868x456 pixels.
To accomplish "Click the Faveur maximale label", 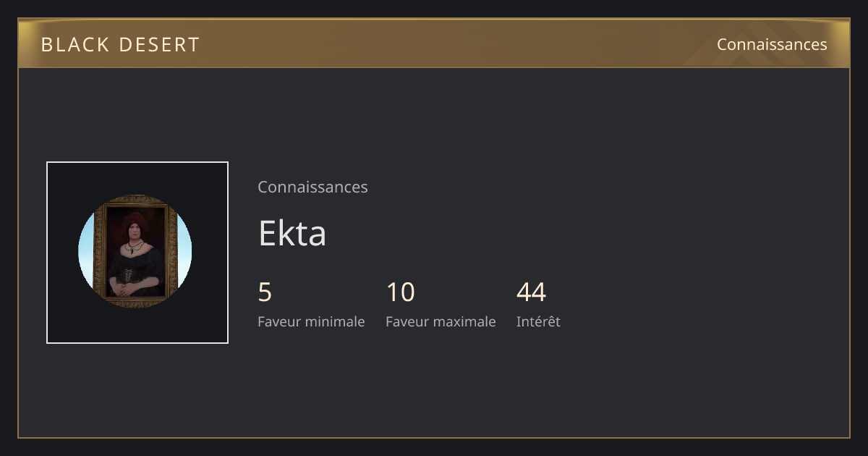I will pos(441,321).
